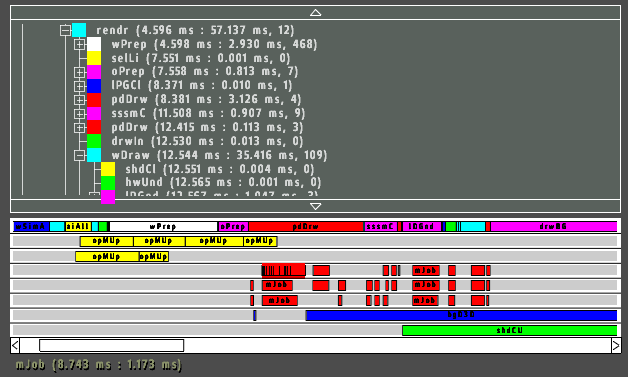Select the pdDrw (8.381 ms : 3.126 ms, 4) row
The image size is (628, 377).
tap(206, 99)
